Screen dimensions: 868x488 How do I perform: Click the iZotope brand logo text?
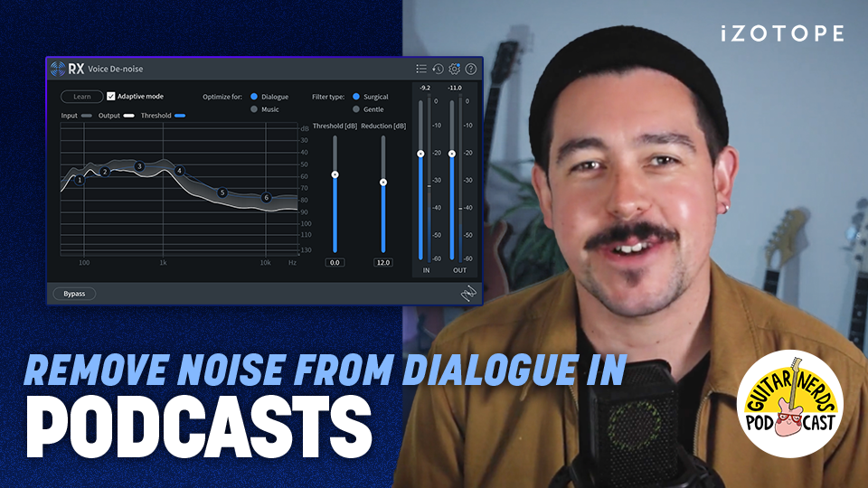click(783, 33)
